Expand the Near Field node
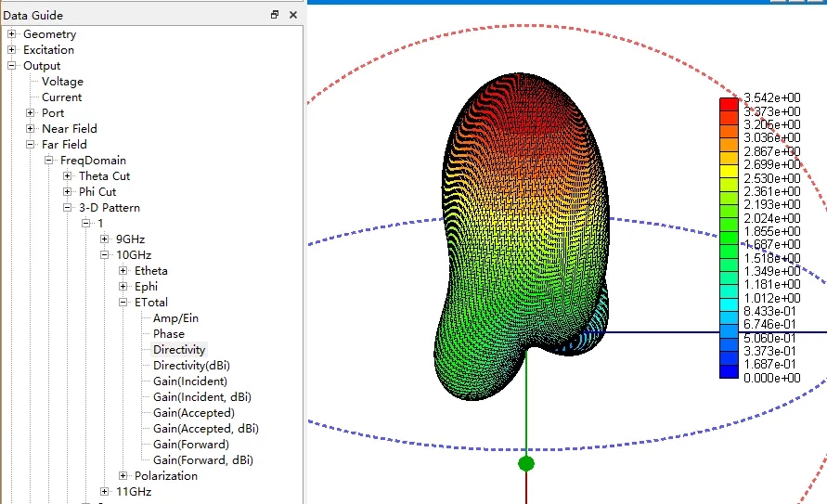The image size is (827, 504). point(30,129)
